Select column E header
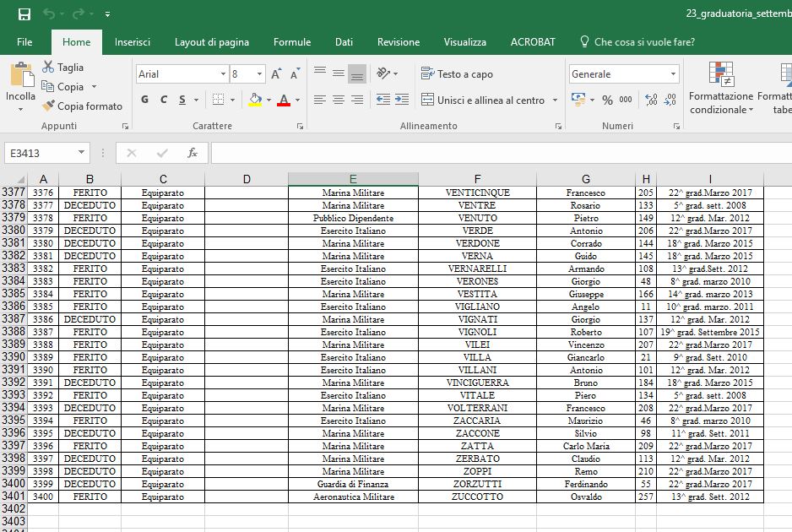 coord(353,179)
